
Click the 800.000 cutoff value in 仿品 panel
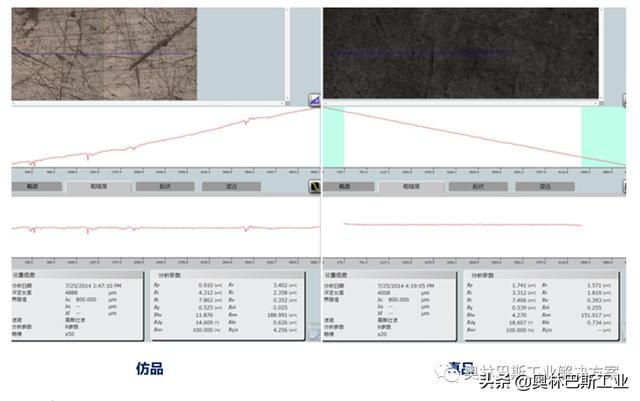(x=86, y=300)
